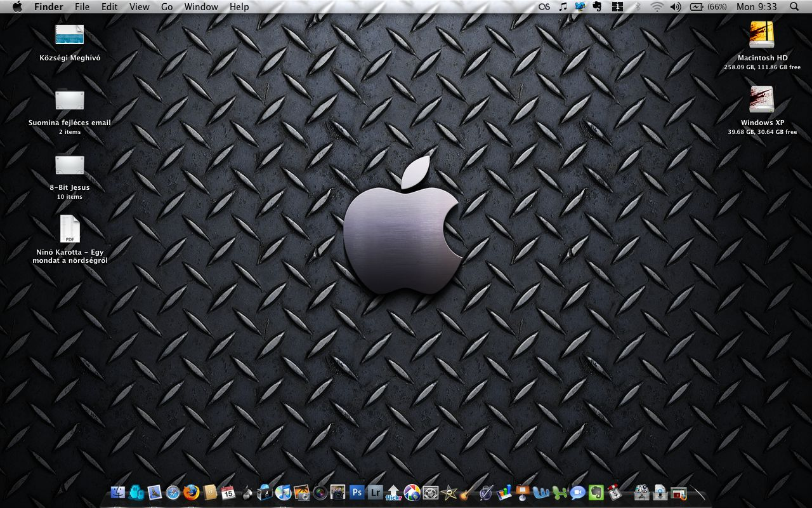Select the Községi Meghívó desktop file
Viewport: 812px width, 508px height.
pyautogui.click(x=70, y=34)
